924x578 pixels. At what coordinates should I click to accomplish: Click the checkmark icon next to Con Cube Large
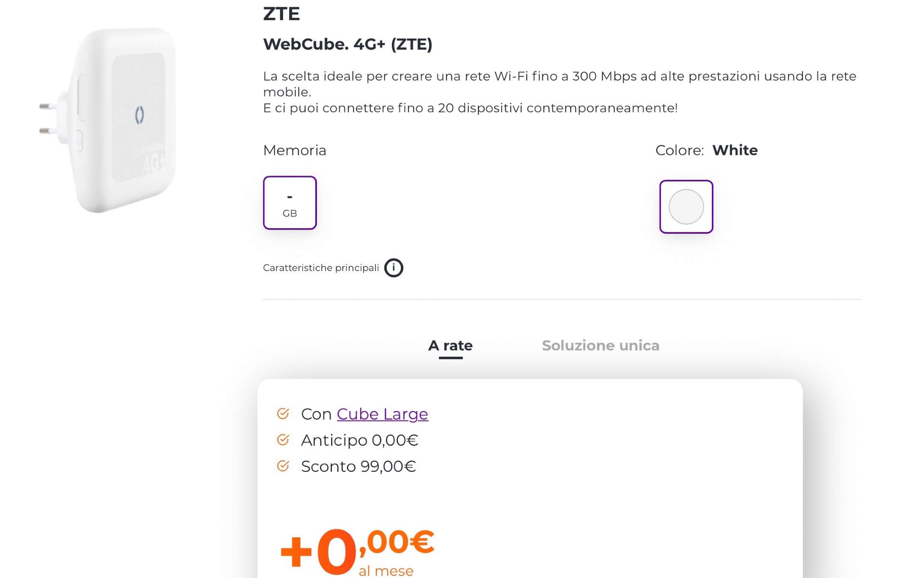click(283, 414)
